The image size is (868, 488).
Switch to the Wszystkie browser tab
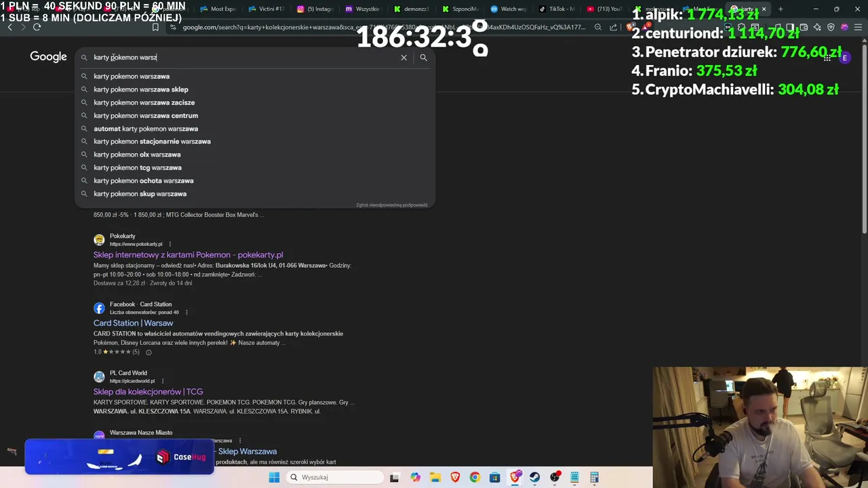point(363,9)
